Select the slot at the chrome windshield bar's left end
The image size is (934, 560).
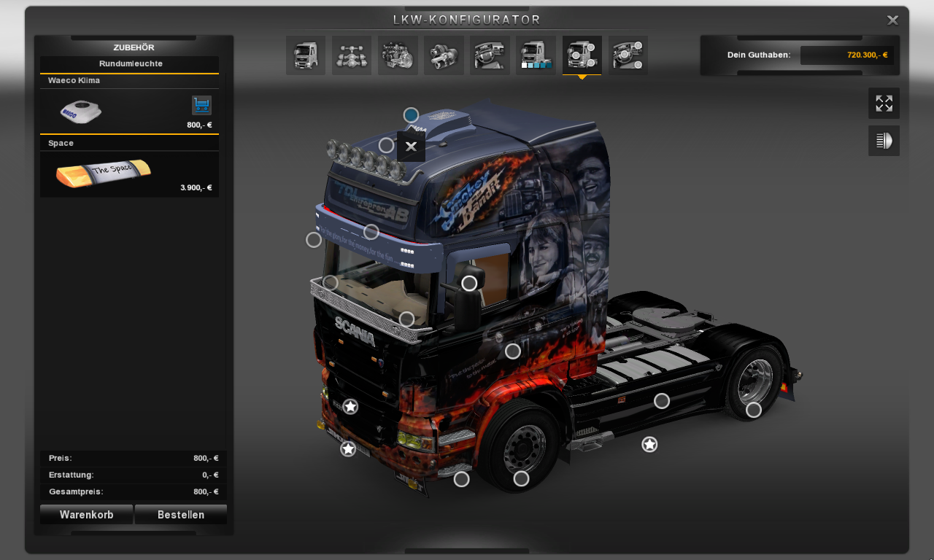pyautogui.click(x=331, y=282)
